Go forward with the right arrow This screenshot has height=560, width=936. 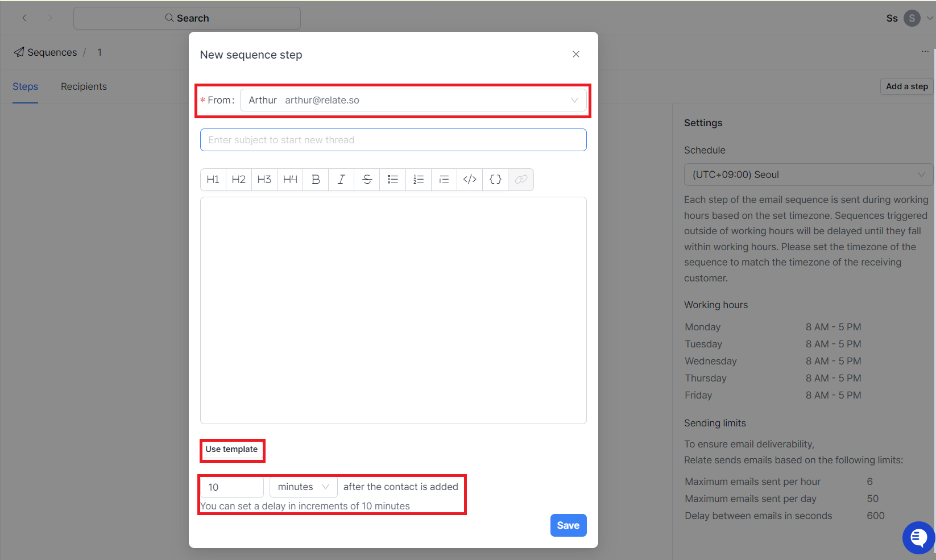pos(50,18)
